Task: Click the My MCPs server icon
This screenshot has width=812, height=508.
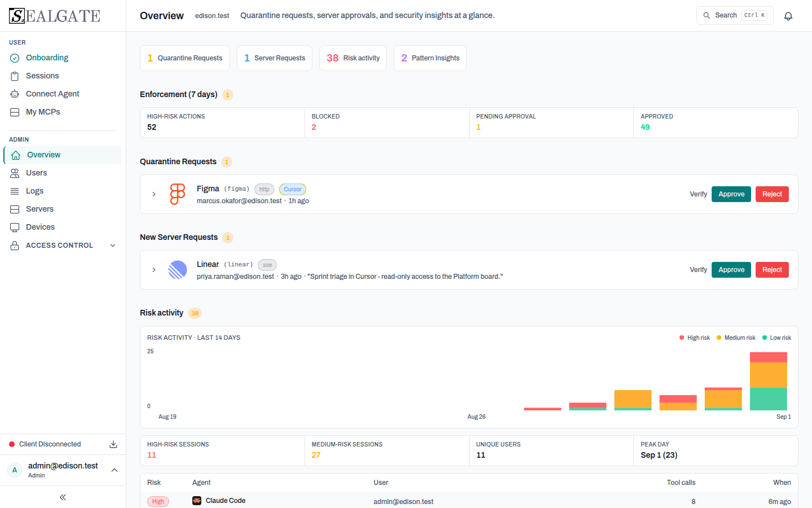Action: [15, 112]
